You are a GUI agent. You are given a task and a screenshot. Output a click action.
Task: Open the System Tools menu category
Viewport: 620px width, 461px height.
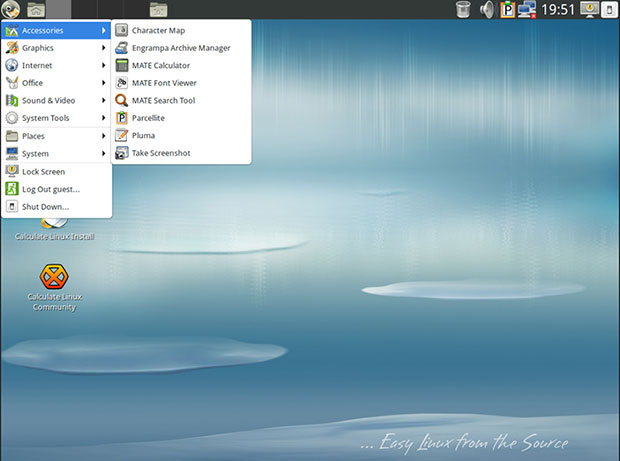coord(56,118)
